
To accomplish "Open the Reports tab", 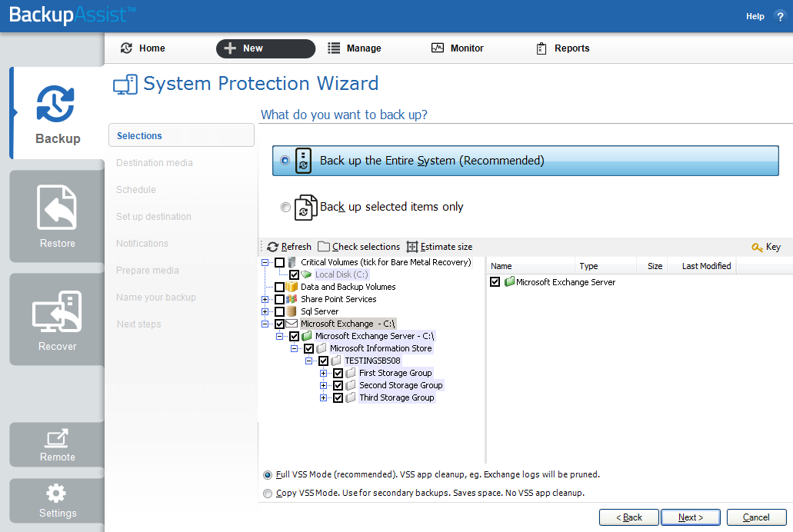I will [x=563, y=48].
